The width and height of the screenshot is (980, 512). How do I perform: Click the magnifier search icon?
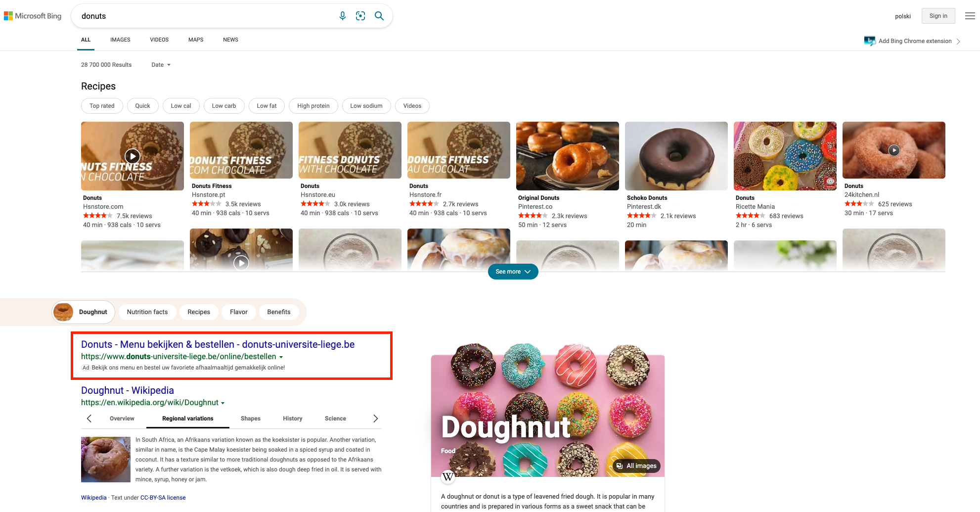(x=379, y=16)
